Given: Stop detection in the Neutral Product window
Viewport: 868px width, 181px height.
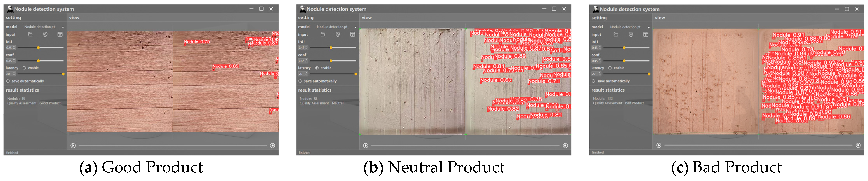Looking at the screenshot, I should tap(565, 146).
